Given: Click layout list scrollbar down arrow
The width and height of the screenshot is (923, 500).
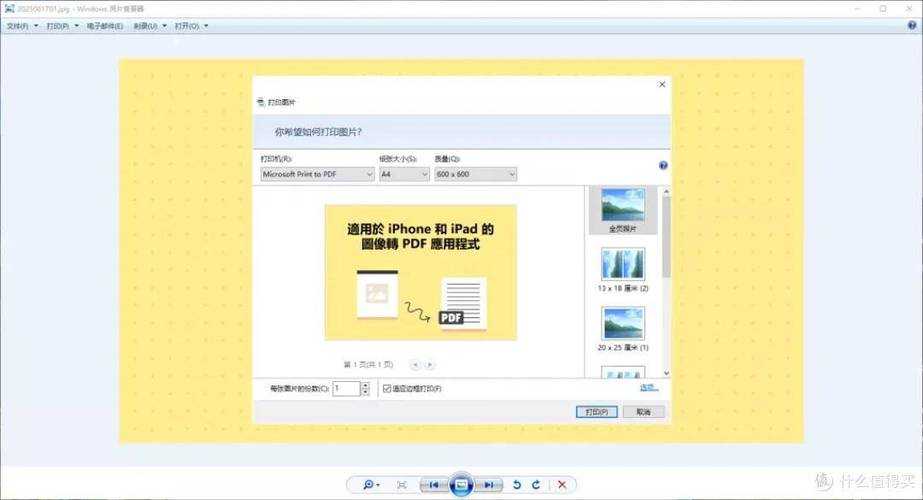Looking at the screenshot, I should (666, 373).
